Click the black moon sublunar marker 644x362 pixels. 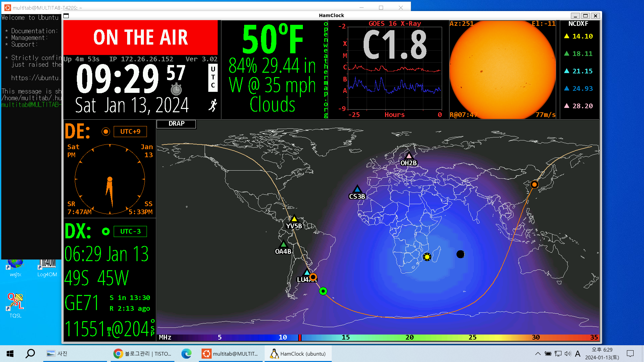(461, 254)
